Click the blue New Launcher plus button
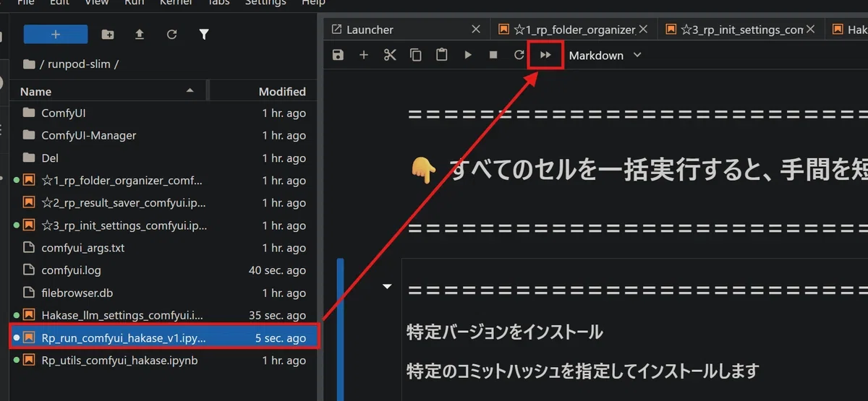Screen dimensions: 868x401 click(x=56, y=34)
